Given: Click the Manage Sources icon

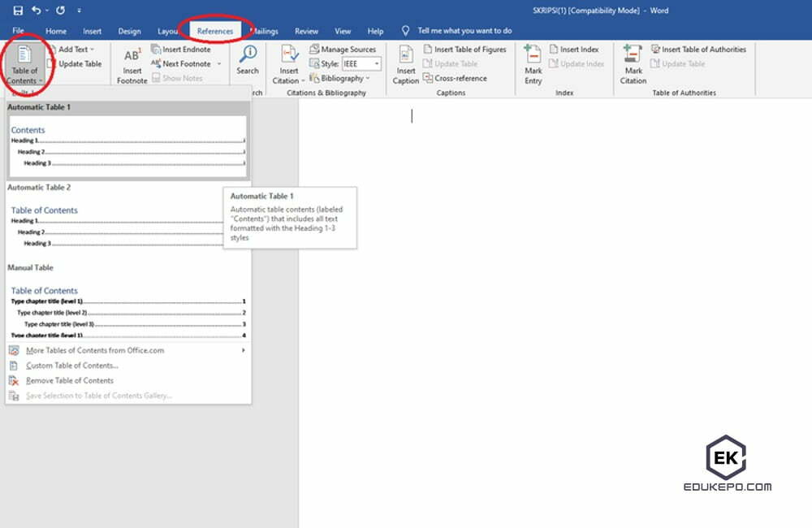Looking at the screenshot, I should pyautogui.click(x=346, y=49).
